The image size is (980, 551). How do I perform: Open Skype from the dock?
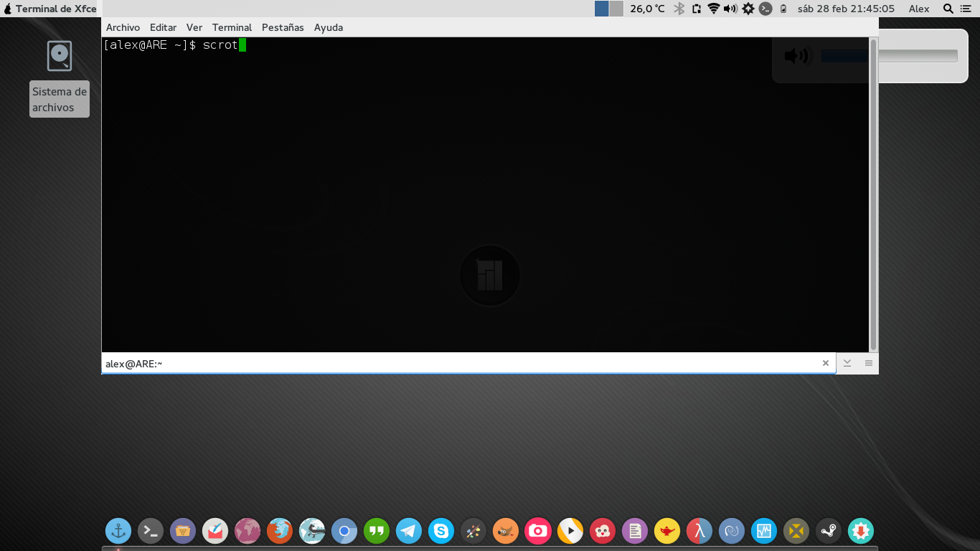pyautogui.click(x=441, y=531)
